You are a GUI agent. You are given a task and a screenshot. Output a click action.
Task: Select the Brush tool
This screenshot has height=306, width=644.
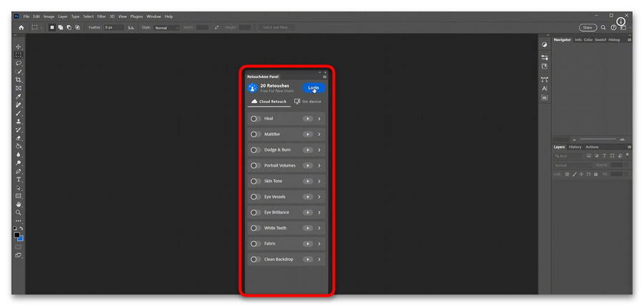pyautogui.click(x=19, y=113)
